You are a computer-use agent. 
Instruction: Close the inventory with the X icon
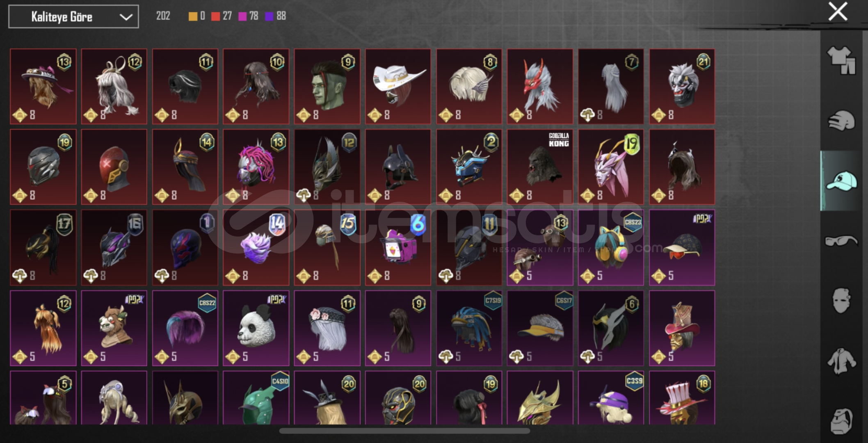pyautogui.click(x=838, y=11)
